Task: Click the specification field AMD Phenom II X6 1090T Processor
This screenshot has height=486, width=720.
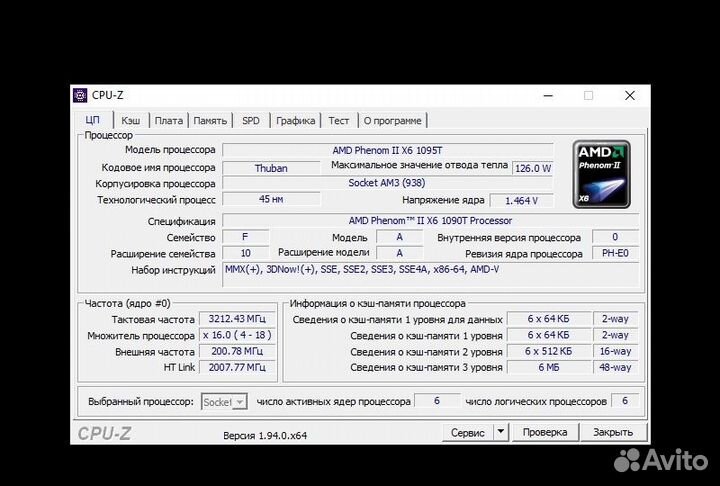Action: 431,220
